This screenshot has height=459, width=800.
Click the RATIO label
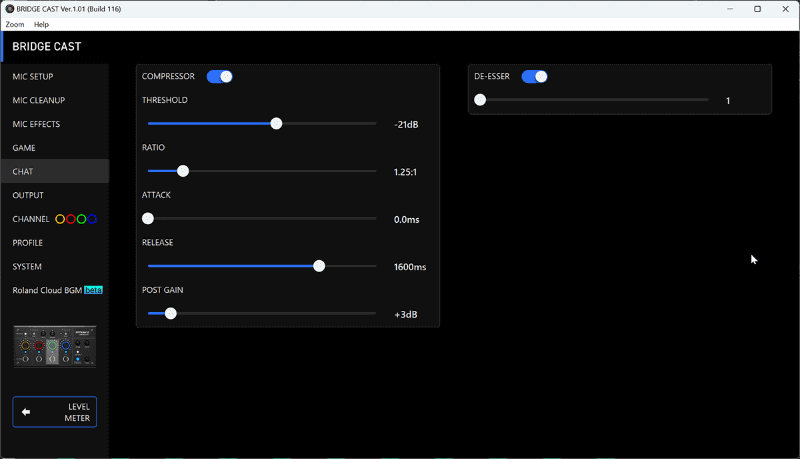(x=154, y=147)
